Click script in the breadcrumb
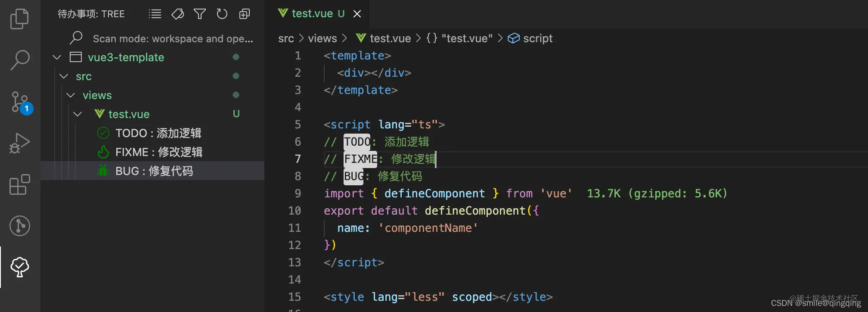 tap(538, 38)
